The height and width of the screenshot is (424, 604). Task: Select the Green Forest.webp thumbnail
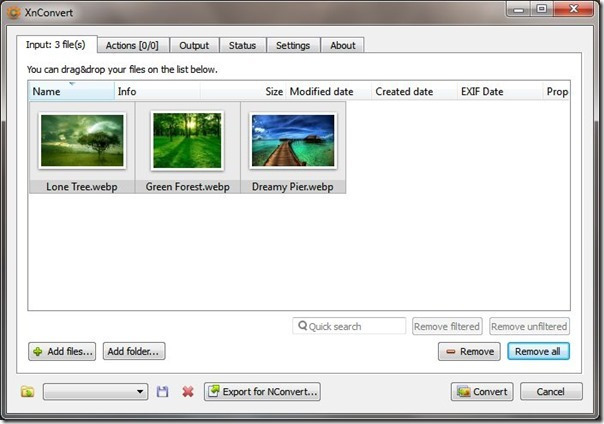click(x=187, y=141)
